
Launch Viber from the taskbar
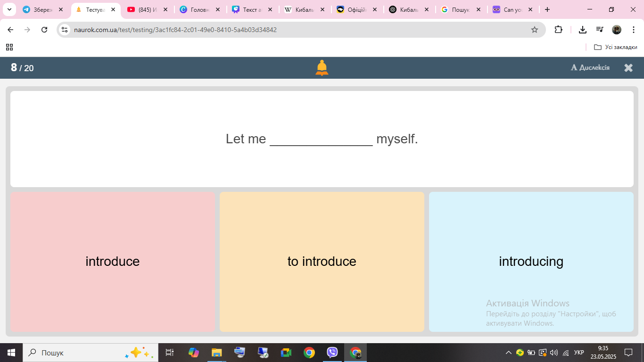coord(333,353)
